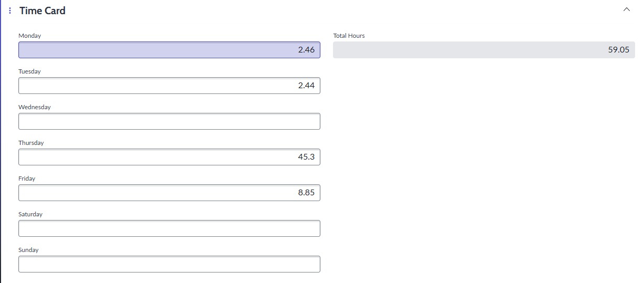This screenshot has width=644, height=283.
Task: Click the Thursday field showing 45.3
Action: click(x=169, y=157)
